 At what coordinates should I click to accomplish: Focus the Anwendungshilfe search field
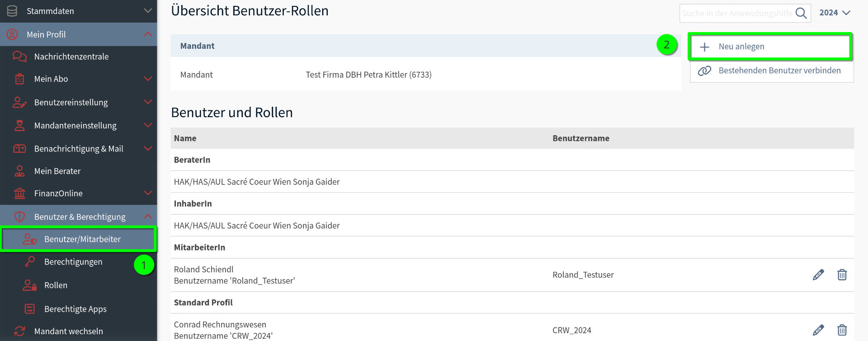pos(737,13)
